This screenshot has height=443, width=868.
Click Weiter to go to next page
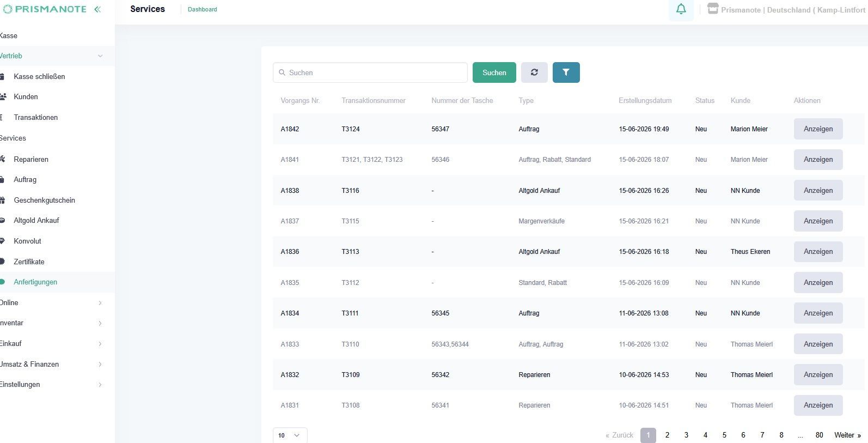[x=847, y=435]
